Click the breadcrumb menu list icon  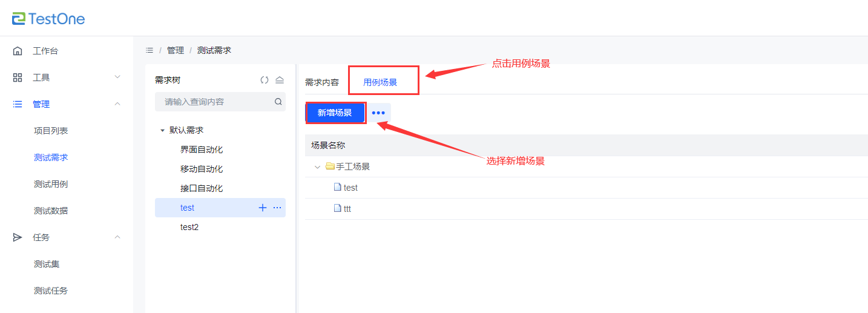[x=150, y=50]
